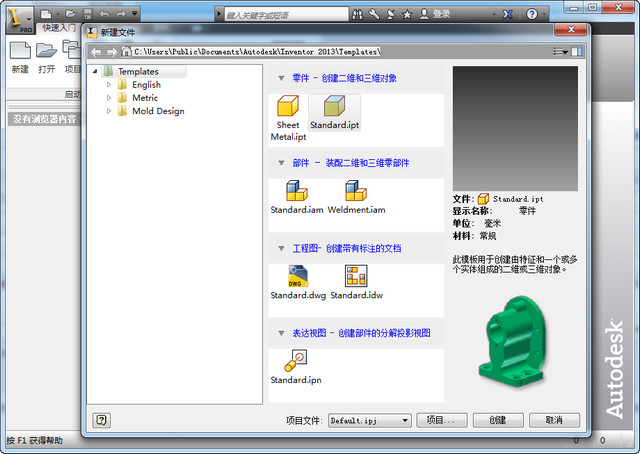This screenshot has width=640, height=454.
Task: Collapse the 零件 part section
Action: 281,78
